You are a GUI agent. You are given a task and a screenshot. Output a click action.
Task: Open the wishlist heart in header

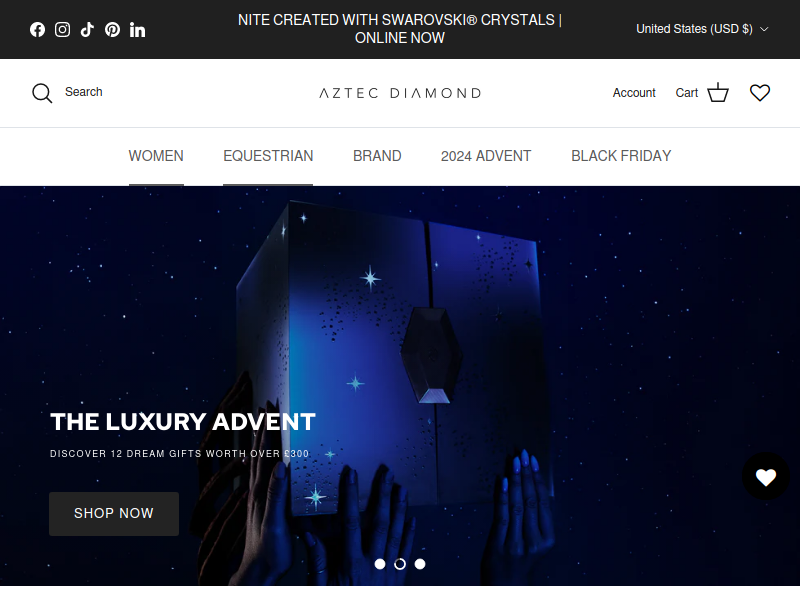(x=760, y=93)
